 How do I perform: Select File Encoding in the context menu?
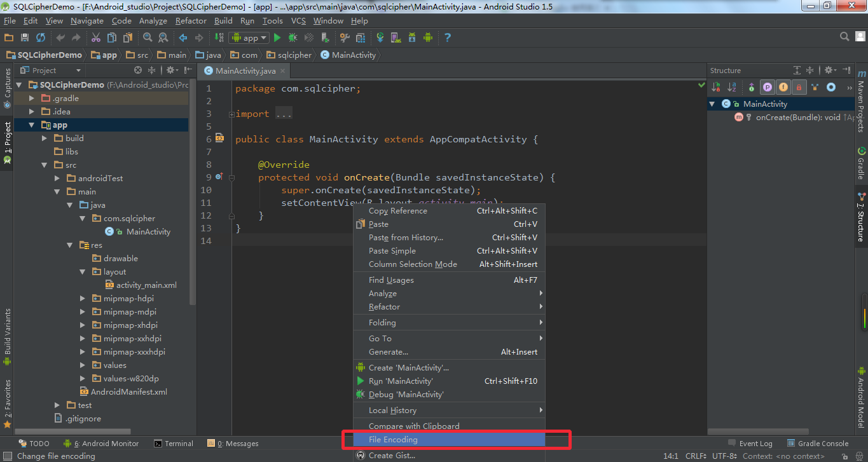pos(450,440)
